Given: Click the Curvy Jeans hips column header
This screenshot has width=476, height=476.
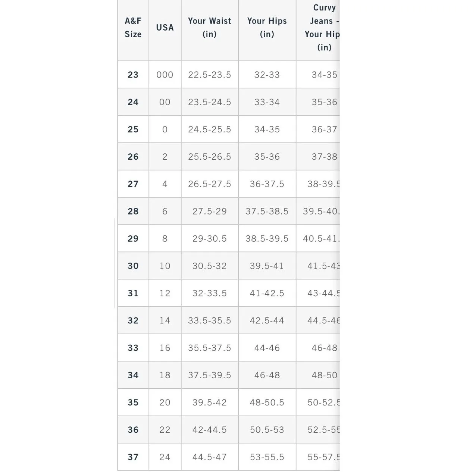Looking at the screenshot, I should coord(323,28).
